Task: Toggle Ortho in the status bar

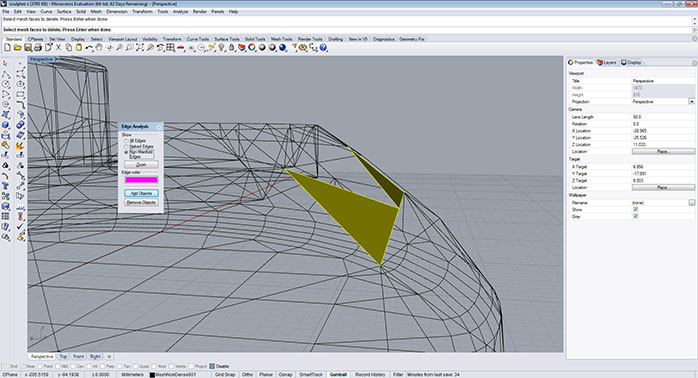Action: point(248,374)
